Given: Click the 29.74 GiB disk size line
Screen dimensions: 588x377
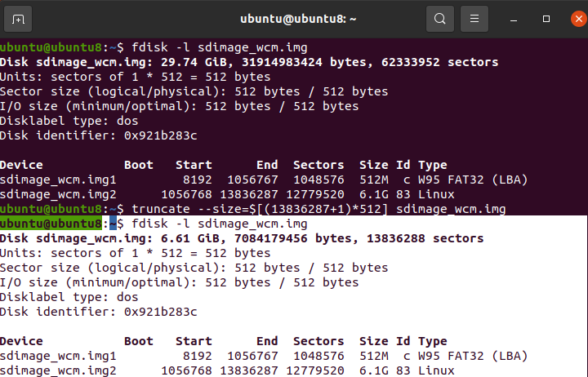Looking at the screenshot, I should pos(249,62).
